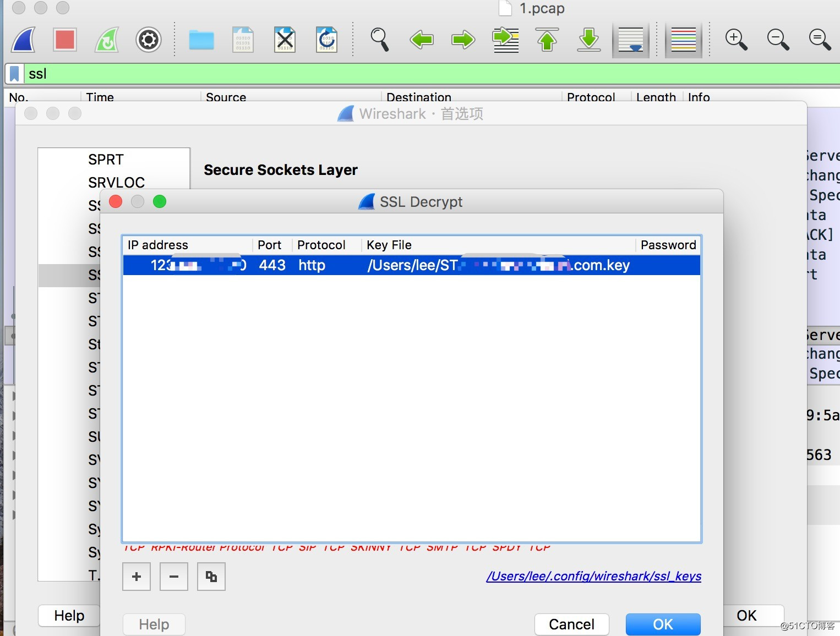Zoom out on packet text
The image size is (840, 636).
(778, 40)
